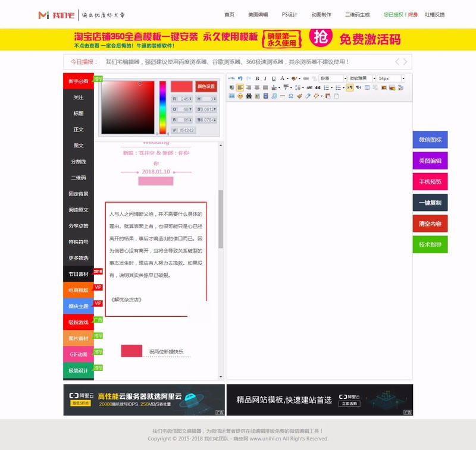Enable strikethrough text formatting

(x=309, y=88)
